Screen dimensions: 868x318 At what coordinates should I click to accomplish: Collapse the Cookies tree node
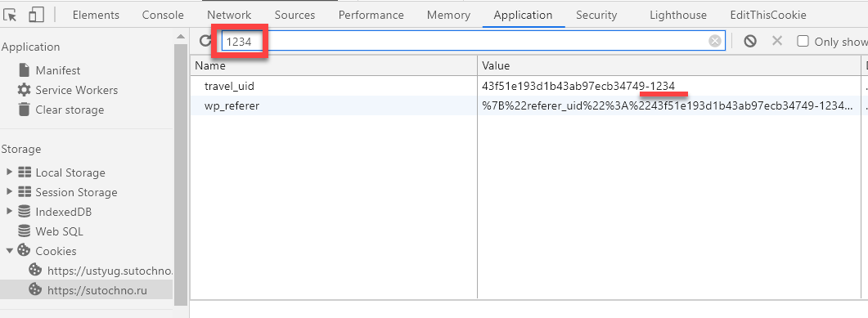9,250
